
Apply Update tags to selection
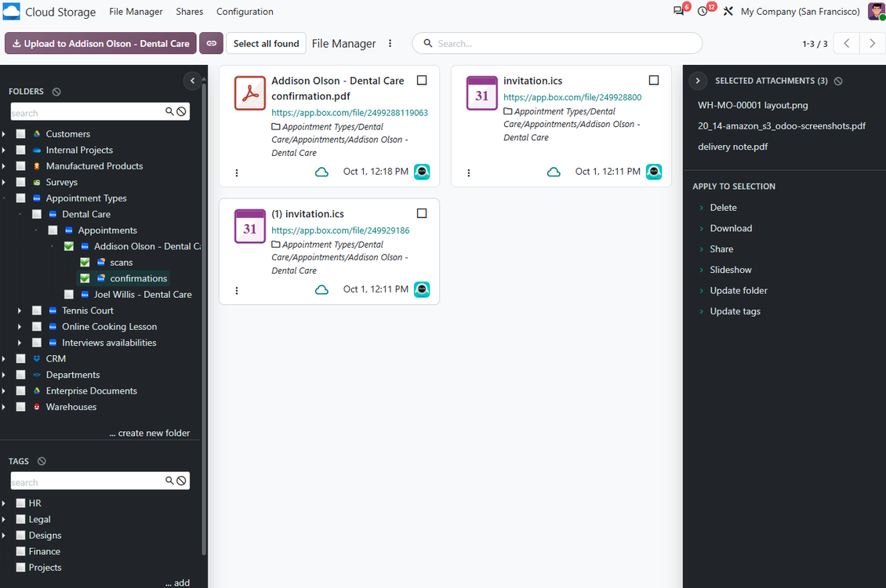[735, 311]
